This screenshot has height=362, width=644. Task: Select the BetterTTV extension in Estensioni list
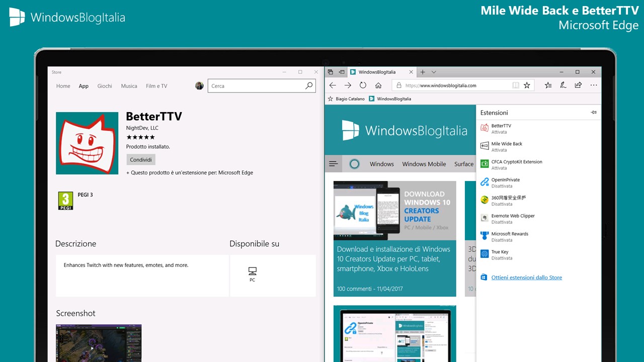[x=538, y=129]
